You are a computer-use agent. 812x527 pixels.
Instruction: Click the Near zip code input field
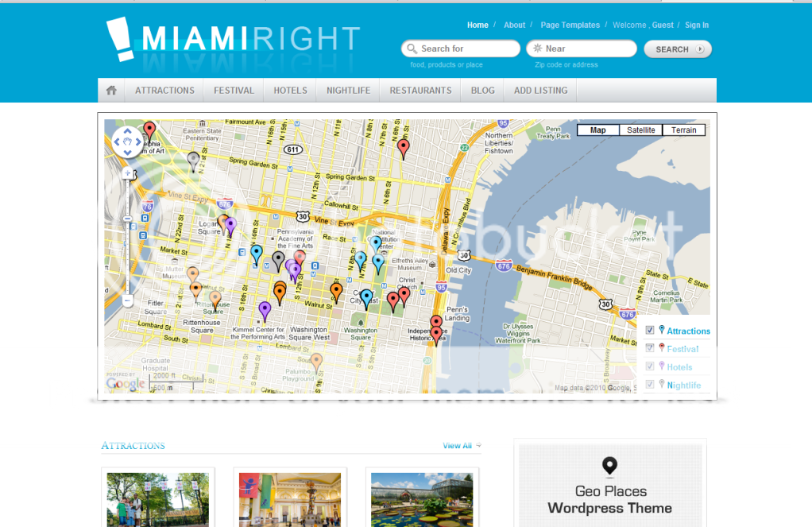(x=582, y=48)
